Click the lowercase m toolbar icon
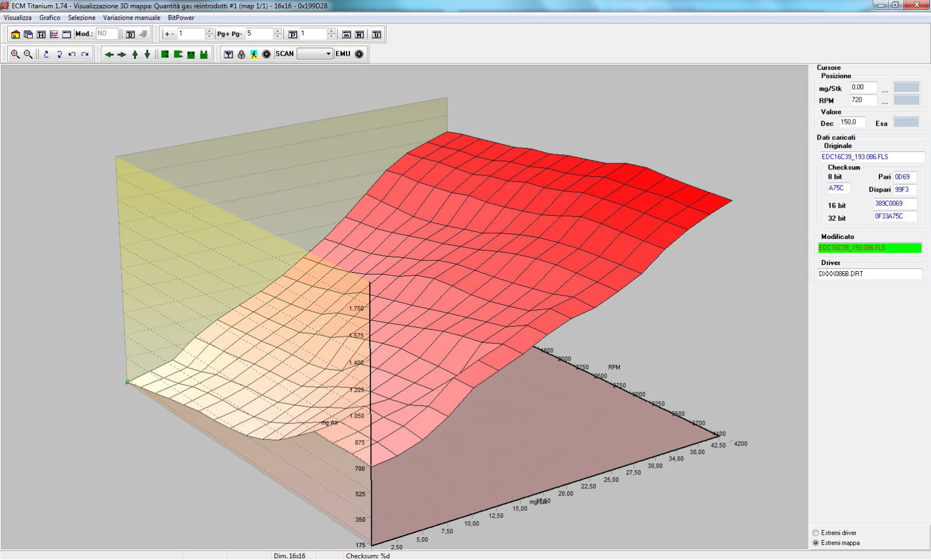This screenshot has height=560, width=931. [347, 34]
